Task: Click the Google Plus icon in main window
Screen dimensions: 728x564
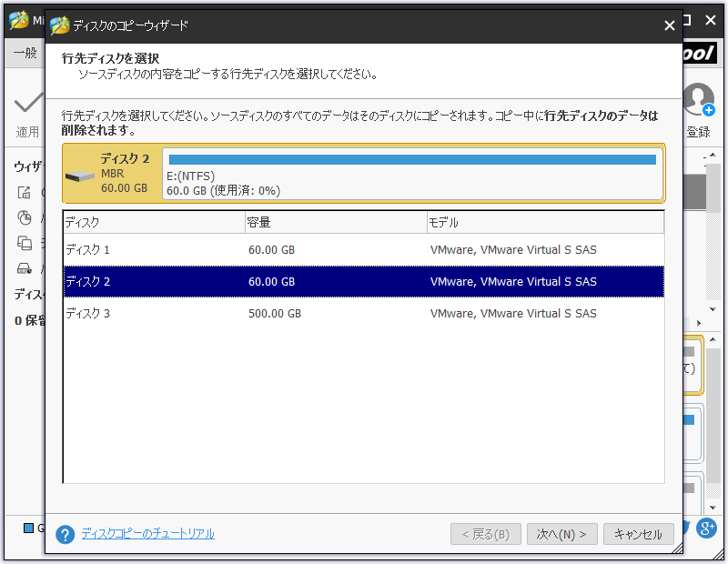Action: (706, 529)
